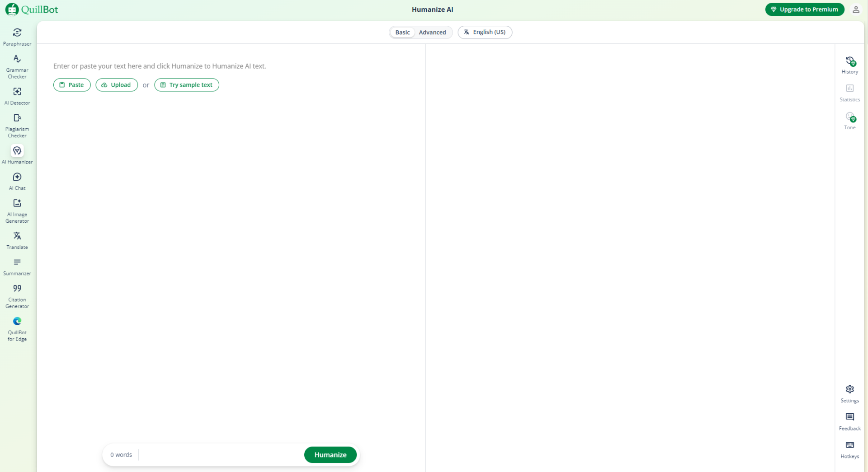Open the Plagiarism Checker tool
The image size is (868, 472).
click(x=17, y=125)
